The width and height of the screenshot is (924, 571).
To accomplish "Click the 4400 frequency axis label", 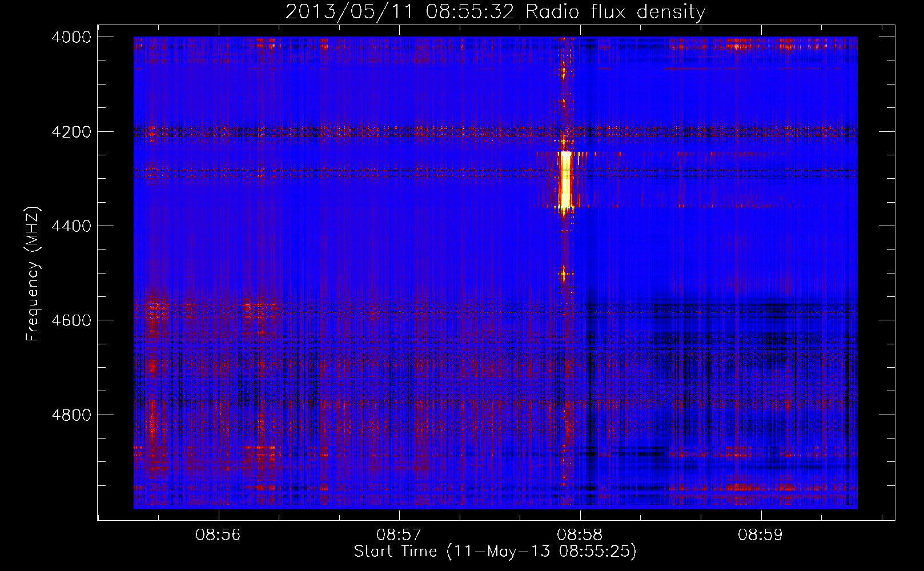I will (71, 226).
